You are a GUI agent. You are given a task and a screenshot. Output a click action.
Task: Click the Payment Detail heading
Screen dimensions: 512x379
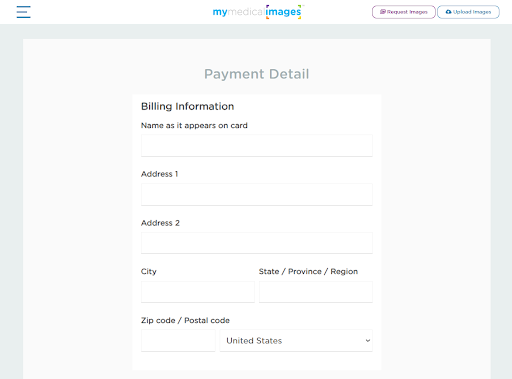pyautogui.click(x=257, y=74)
